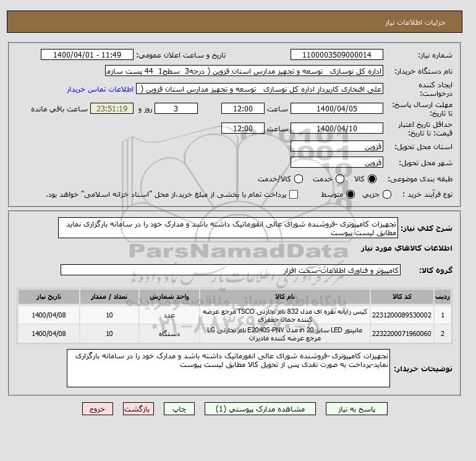Click the نام کالا column header
The width and height of the screenshot is (476, 461).
[x=285, y=296]
